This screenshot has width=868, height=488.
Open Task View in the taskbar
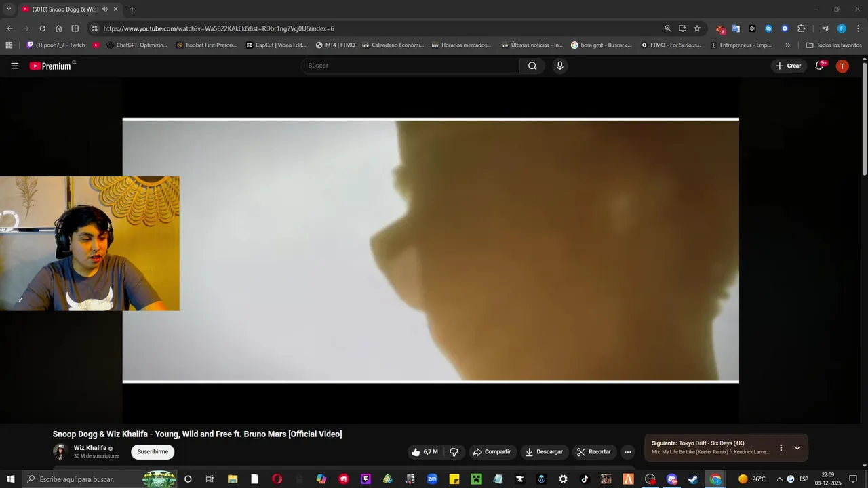[x=210, y=479]
